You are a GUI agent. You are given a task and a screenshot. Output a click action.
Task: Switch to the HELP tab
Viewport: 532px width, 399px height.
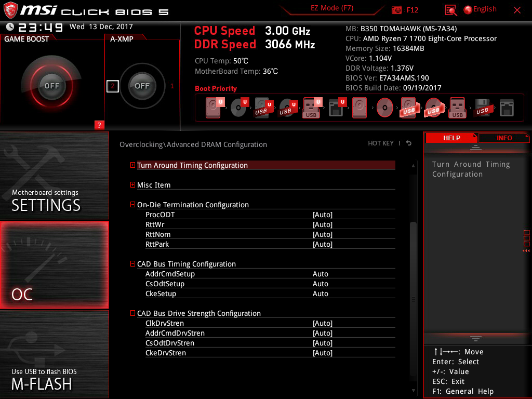tap(451, 138)
